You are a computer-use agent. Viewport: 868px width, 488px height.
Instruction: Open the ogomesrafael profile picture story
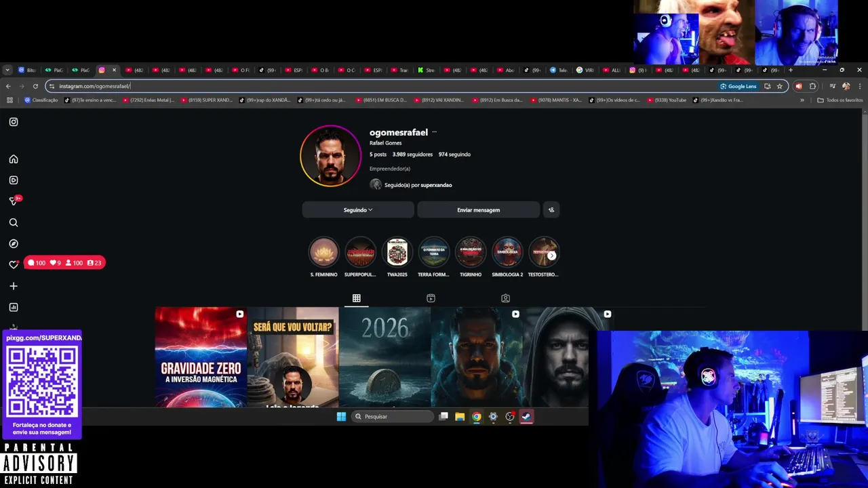(331, 156)
